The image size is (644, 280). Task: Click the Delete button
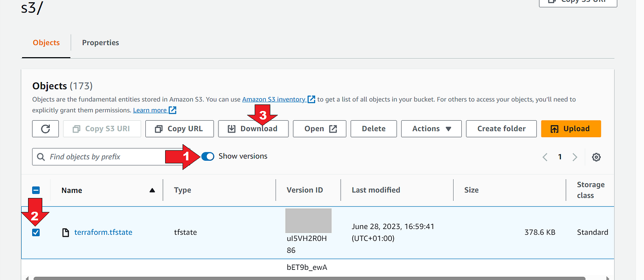pyautogui.click(x=374, y=129)
